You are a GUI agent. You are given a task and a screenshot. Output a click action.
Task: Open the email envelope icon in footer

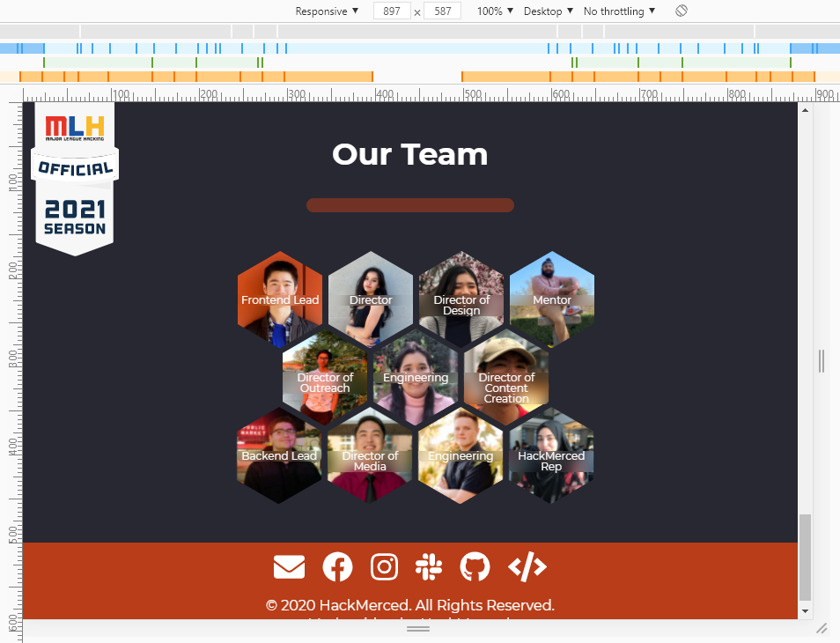click(x=290, y=567)
